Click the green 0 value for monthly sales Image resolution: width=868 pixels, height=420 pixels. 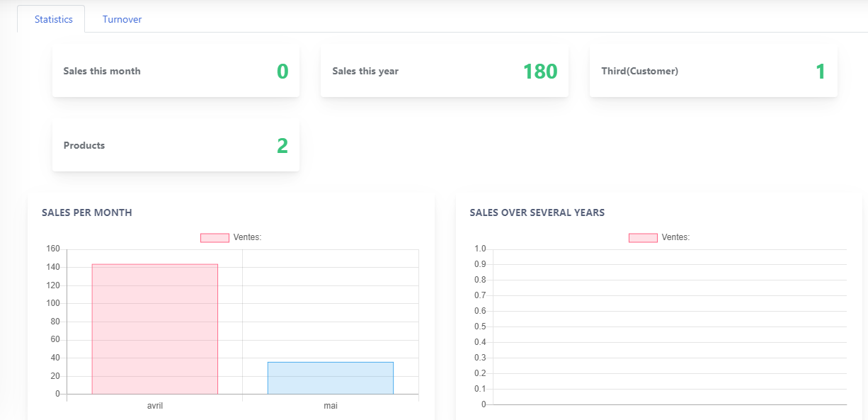tap(282, 72)
